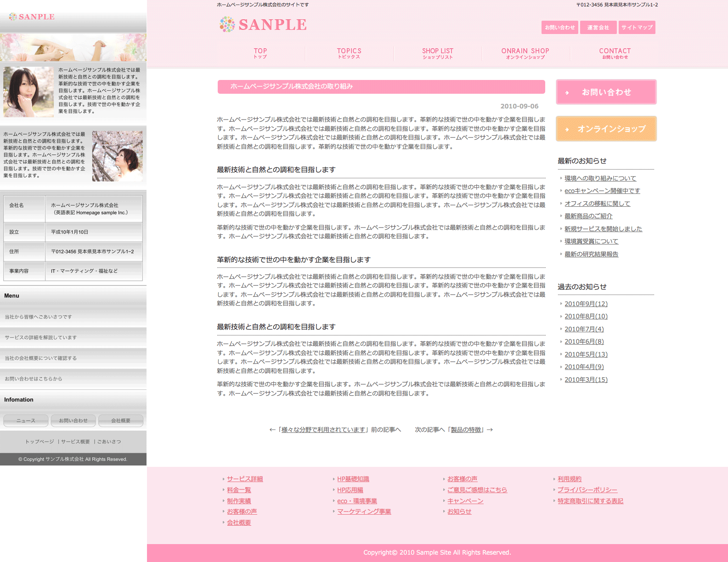Screen dimensions: 728x562
Task: Click the サイトマップ header button
Action: [637, 28]
